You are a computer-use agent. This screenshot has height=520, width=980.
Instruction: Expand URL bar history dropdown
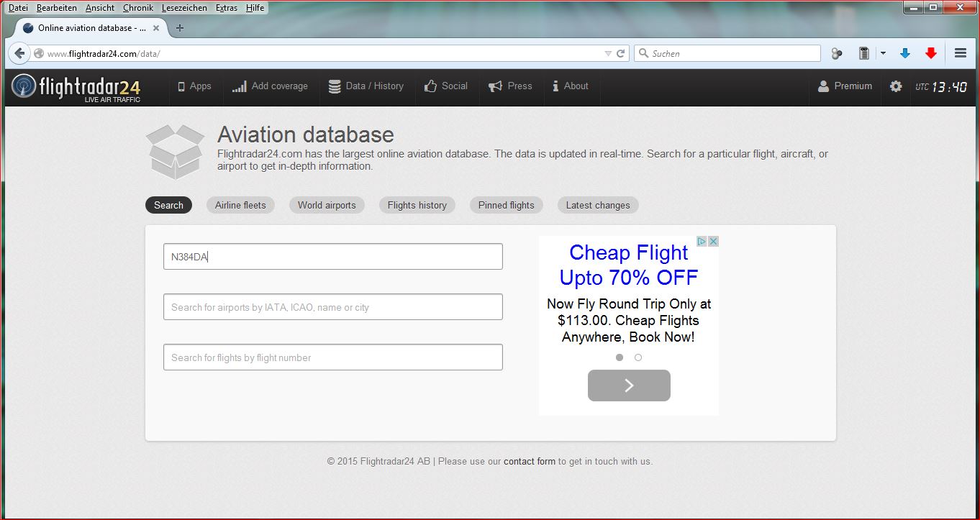pos(607,53)
